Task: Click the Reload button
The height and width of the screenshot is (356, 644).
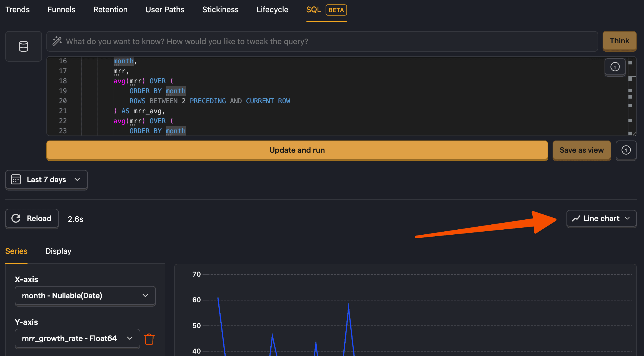Action: 32,219
